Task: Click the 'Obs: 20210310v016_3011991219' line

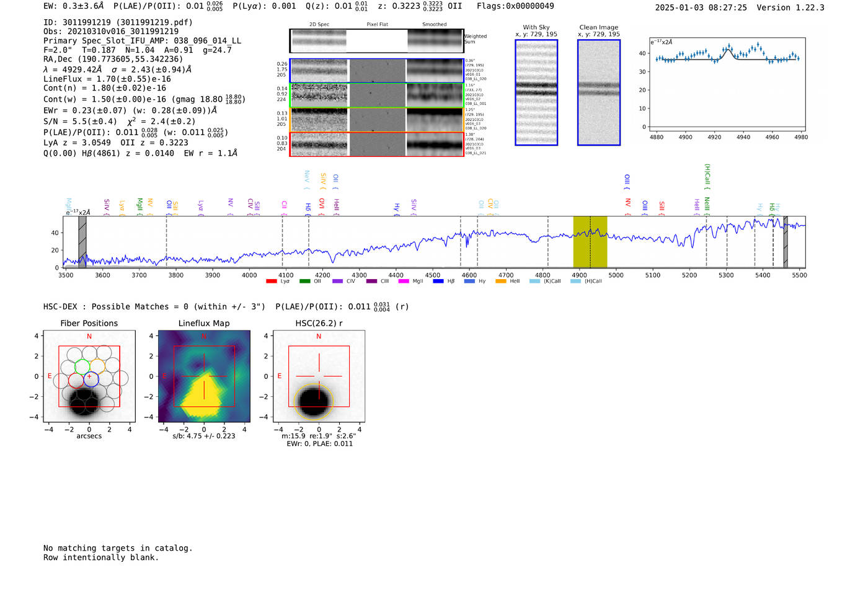Action: pos(111,32)
